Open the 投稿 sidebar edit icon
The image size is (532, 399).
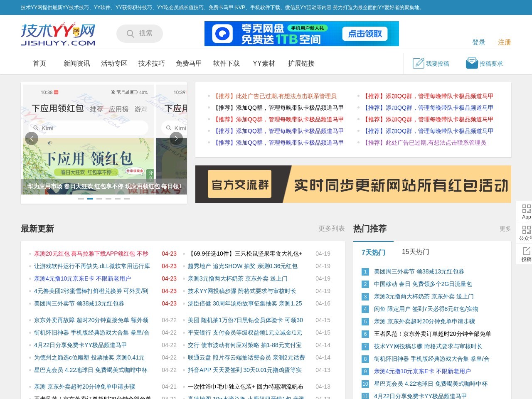(526, 251)
